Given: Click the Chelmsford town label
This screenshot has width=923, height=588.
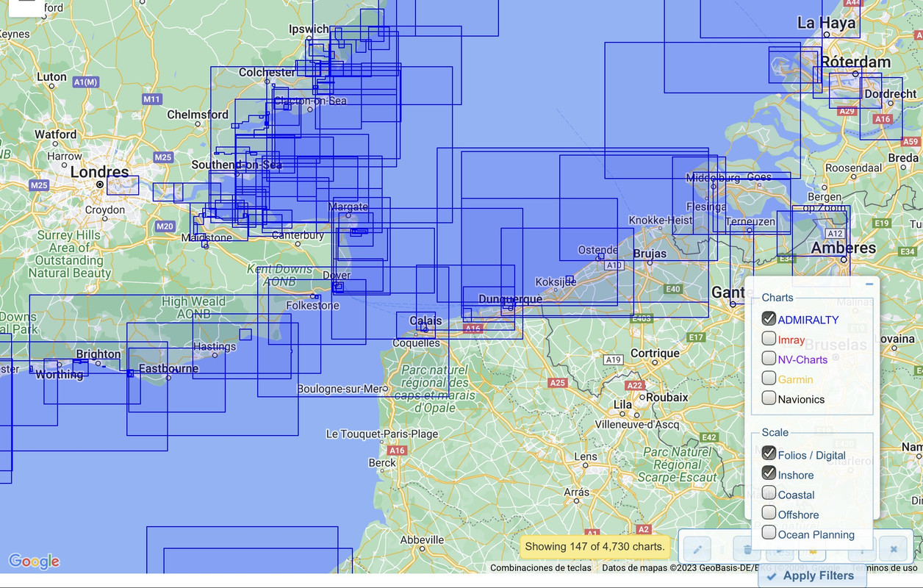Looking at the screenshot, I should pyautogui.click(x=198, y=115).
